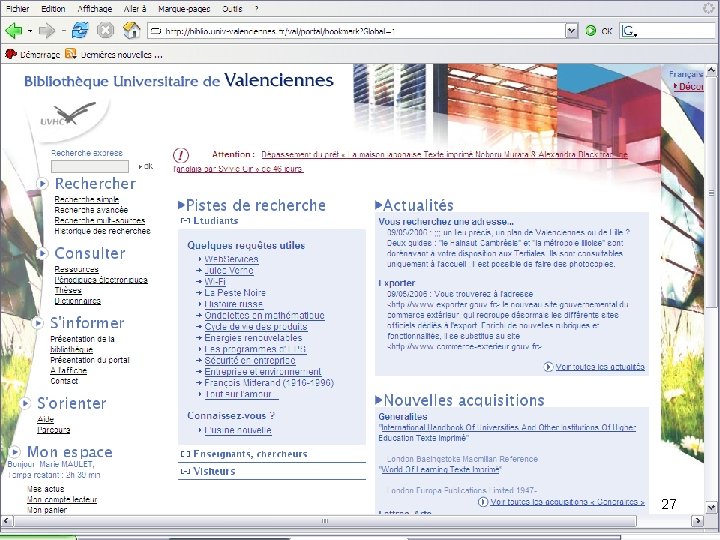Click the Nouvelles acquisitions heading arrow
Image resolution: width=720 pixels, height=540 pixels.
tap(379, 400)
